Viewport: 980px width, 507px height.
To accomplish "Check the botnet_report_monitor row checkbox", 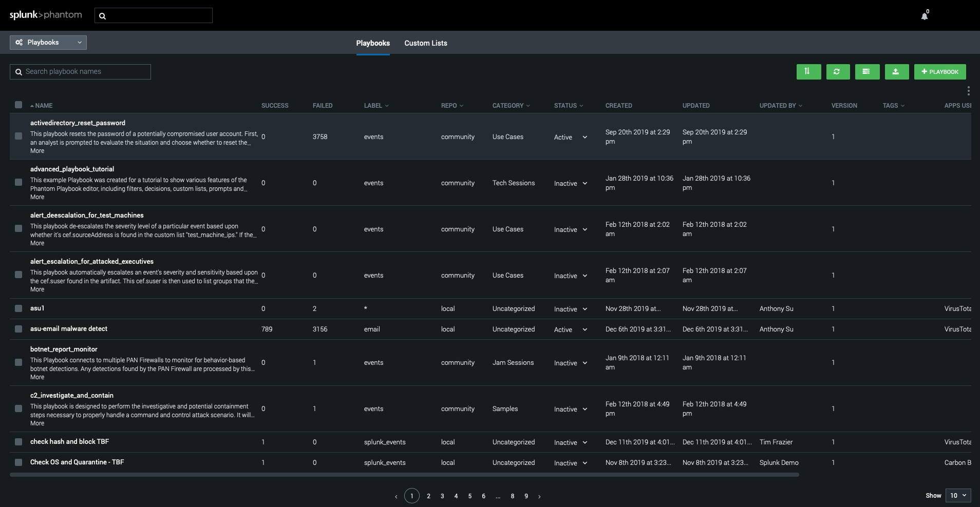I will 18,362.
